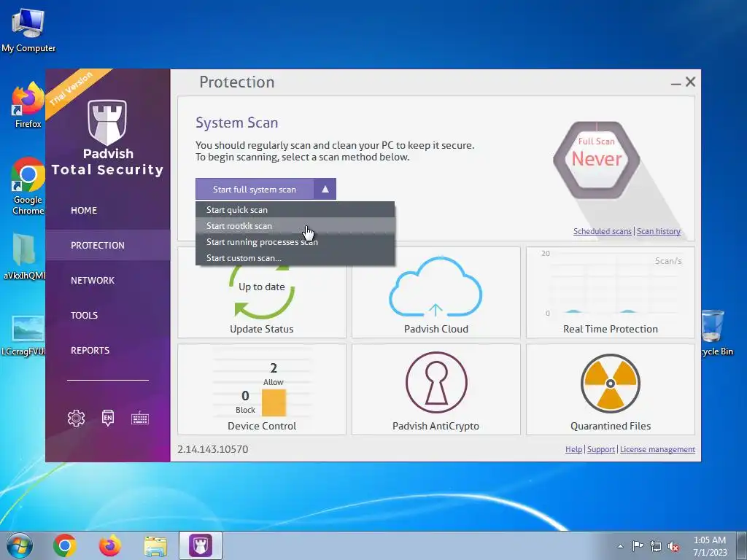
Task: Click the muted volume tray icon
Action: coord(673,546)
